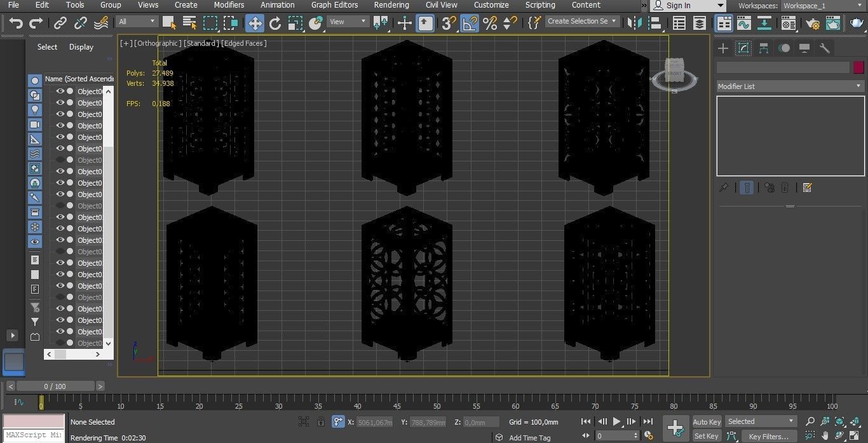The height and width of the screenshot is (443, 868).
Task: Toggle the Spinner Snap button
Action: [x=510, y=24]
